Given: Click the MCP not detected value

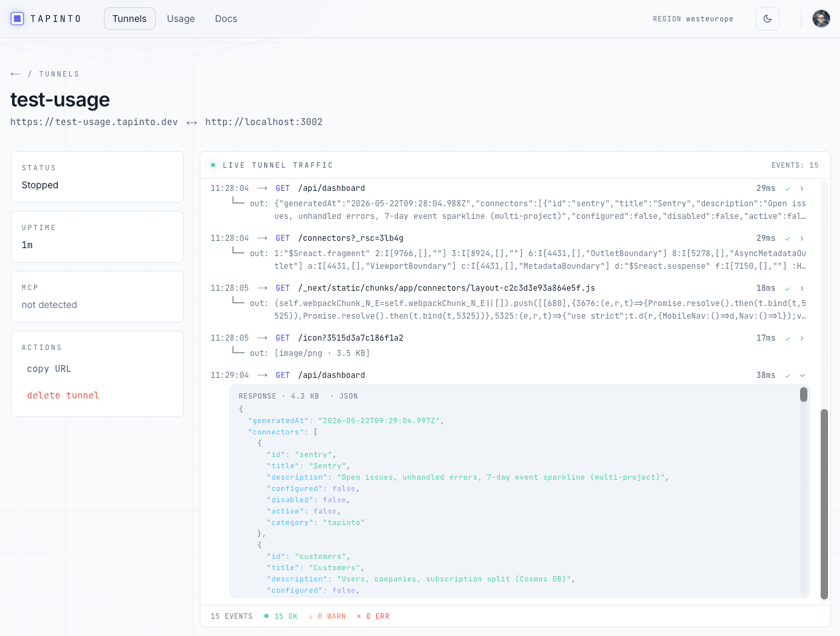Looking at the screenshot, I should (x=49, y=305).
